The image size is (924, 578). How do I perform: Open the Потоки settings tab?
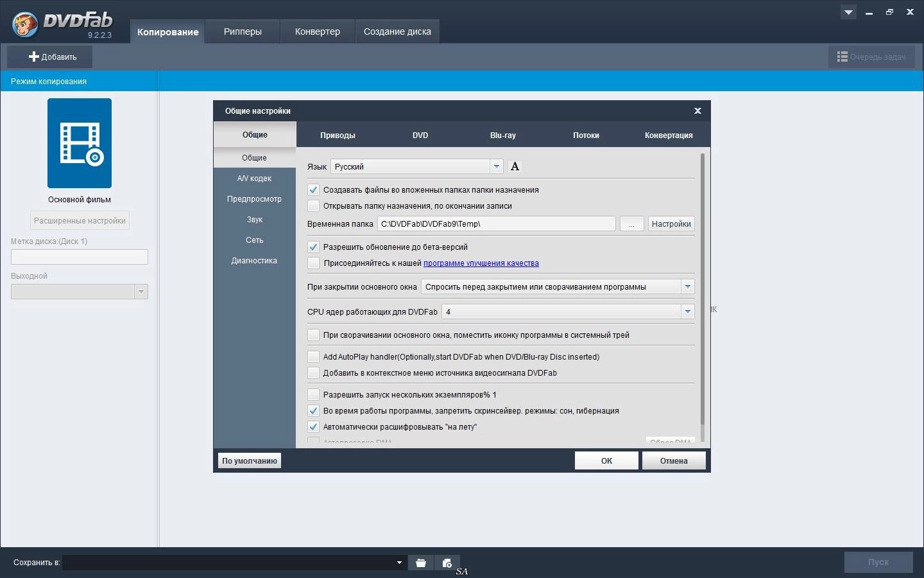coord(586,136)
